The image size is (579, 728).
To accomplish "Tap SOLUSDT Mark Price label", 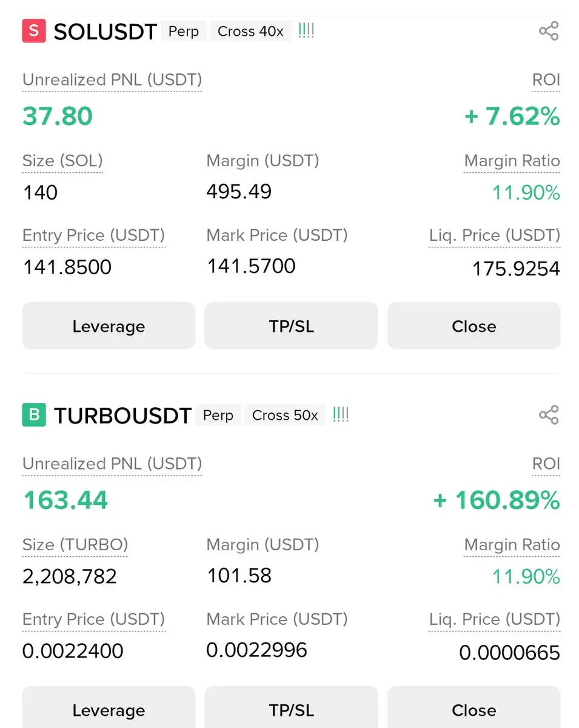I will (x=277, y=235).
